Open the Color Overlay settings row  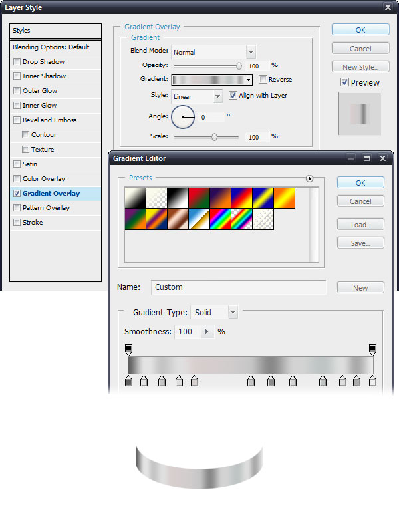[55, 178]
